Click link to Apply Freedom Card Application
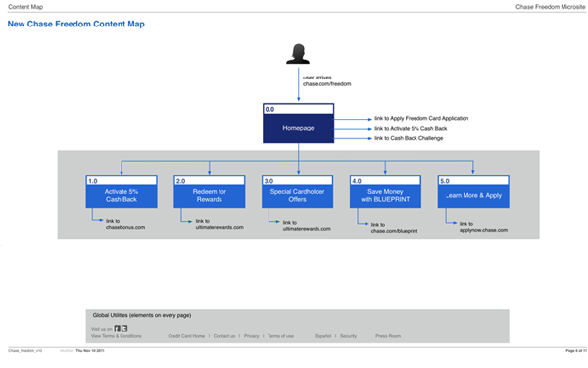588x368 pixels. (x=421, y=119)
